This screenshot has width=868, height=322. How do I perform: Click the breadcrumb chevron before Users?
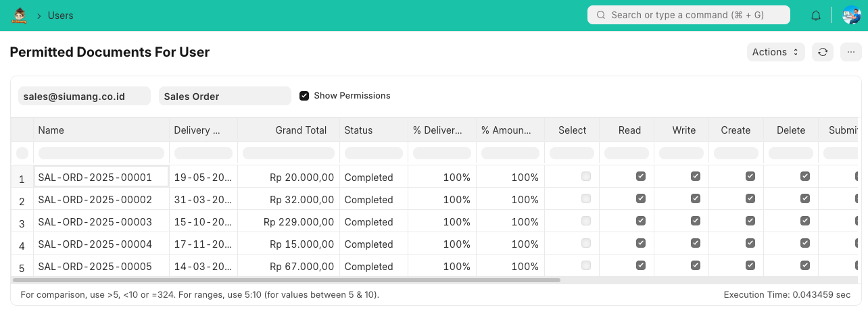tap(39, 16)
